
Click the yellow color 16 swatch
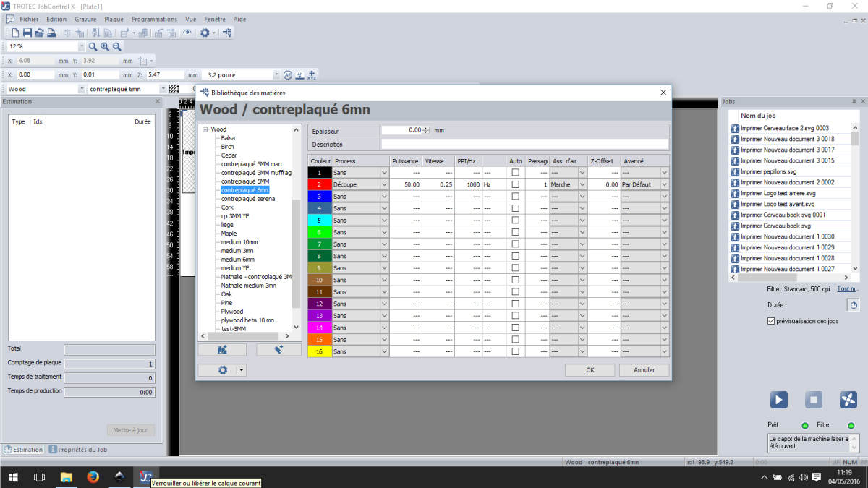pyautogui.click(x=319, y=351)
